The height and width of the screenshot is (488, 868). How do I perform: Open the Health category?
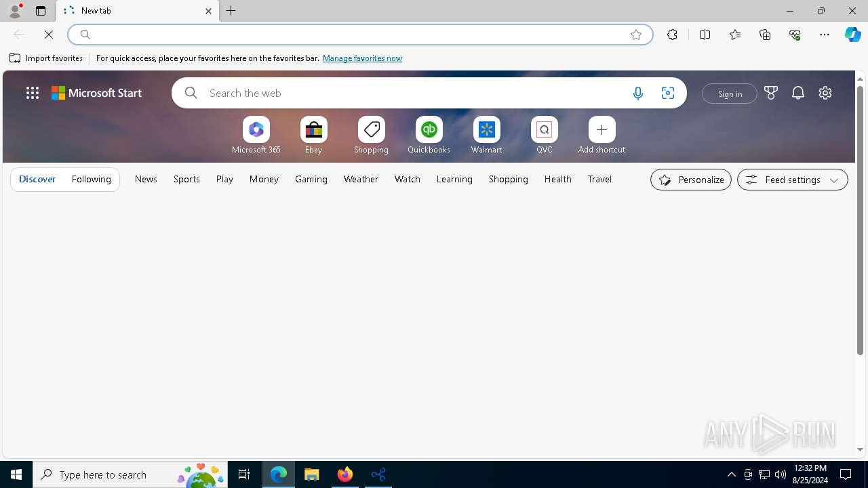pyautogui.click(x=558, y=179)
